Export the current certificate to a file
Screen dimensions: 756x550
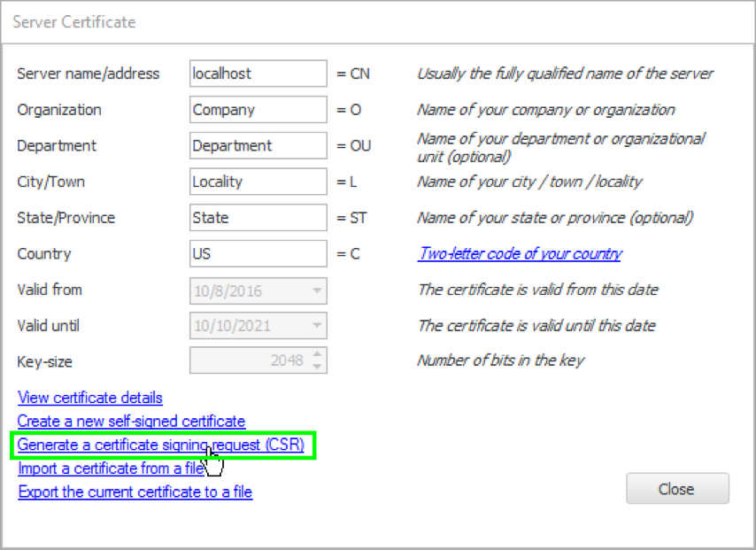pyautogui.click(x=135, y=492)
